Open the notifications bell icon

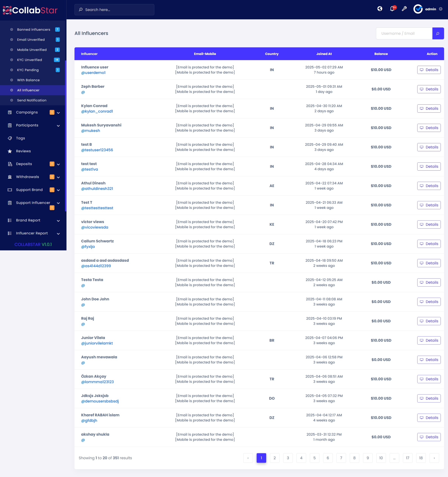(x=392, y=9)
